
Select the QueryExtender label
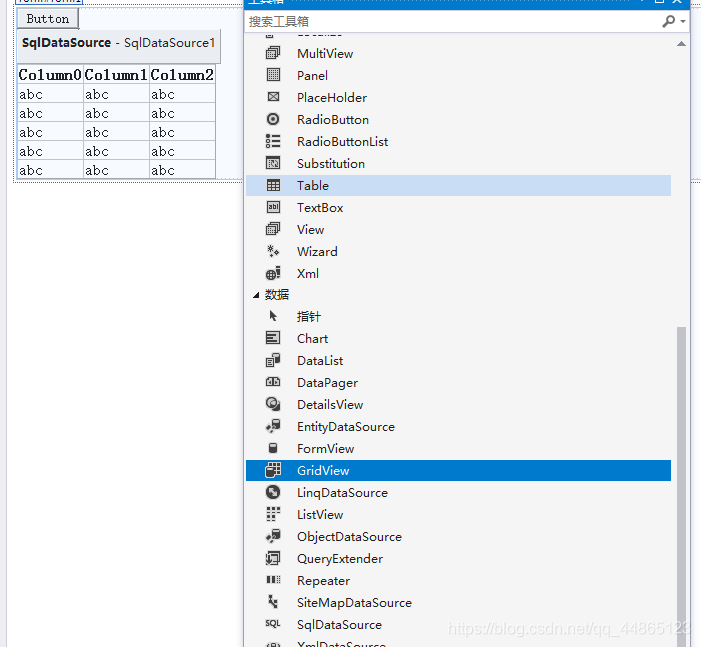pos(340,559)
